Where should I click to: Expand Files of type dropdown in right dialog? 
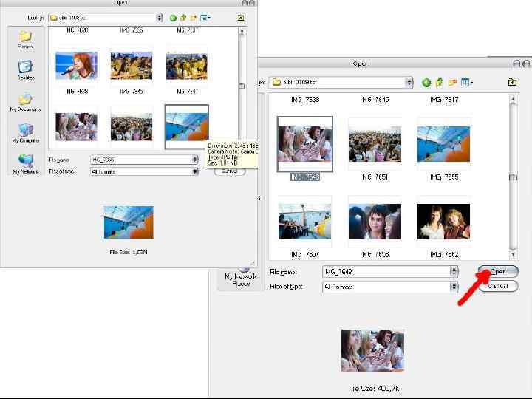454,287
